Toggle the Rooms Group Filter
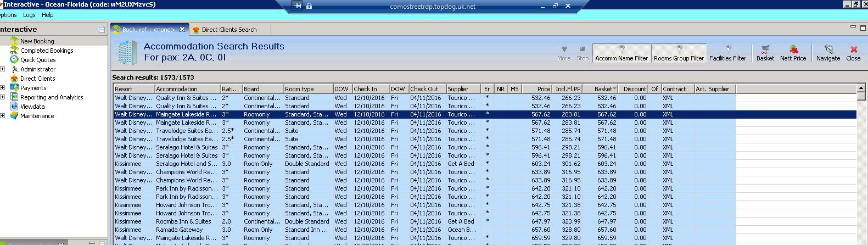The height and width of the screenshot is (245, 868). pyautogui.click(x=679, y=53)
